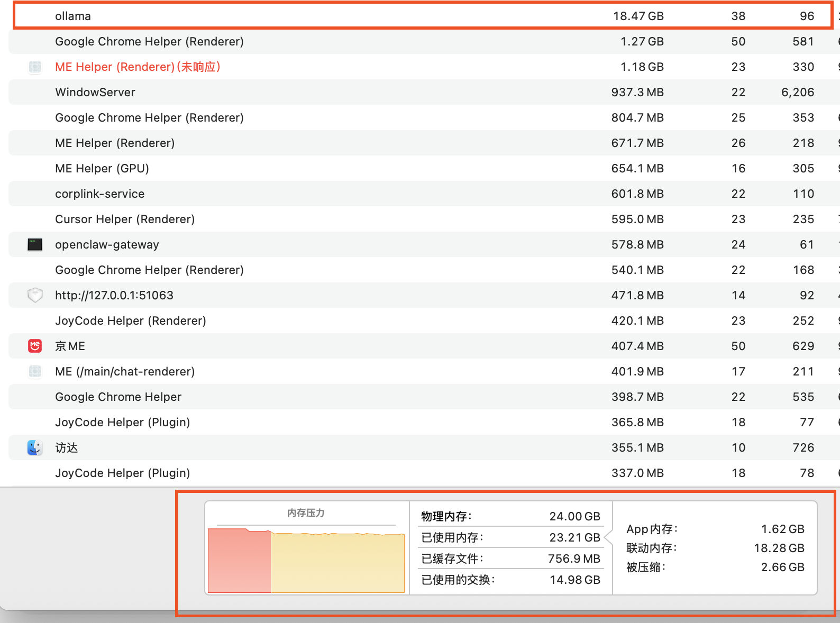Click the icon beside the unresponsive ME Helper process
This screenshot has width=840, height=623.
[35, 67]
